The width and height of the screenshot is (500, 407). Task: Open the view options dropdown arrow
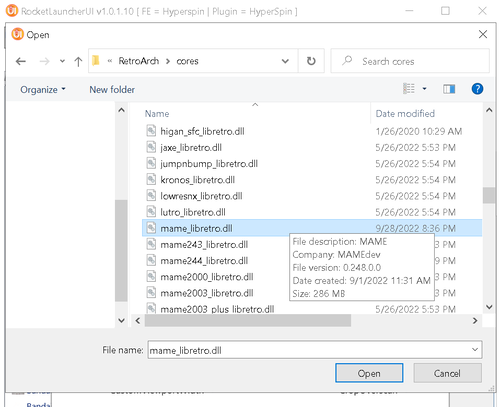click(x=424, y=89)
